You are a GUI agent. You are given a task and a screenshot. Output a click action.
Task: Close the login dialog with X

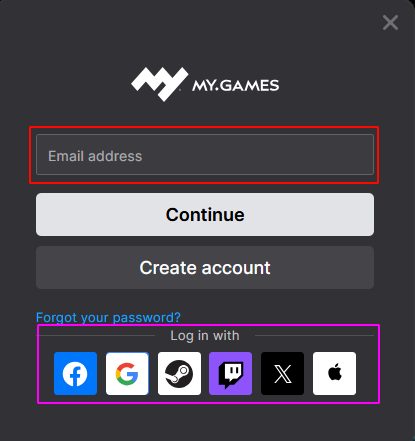390,23
